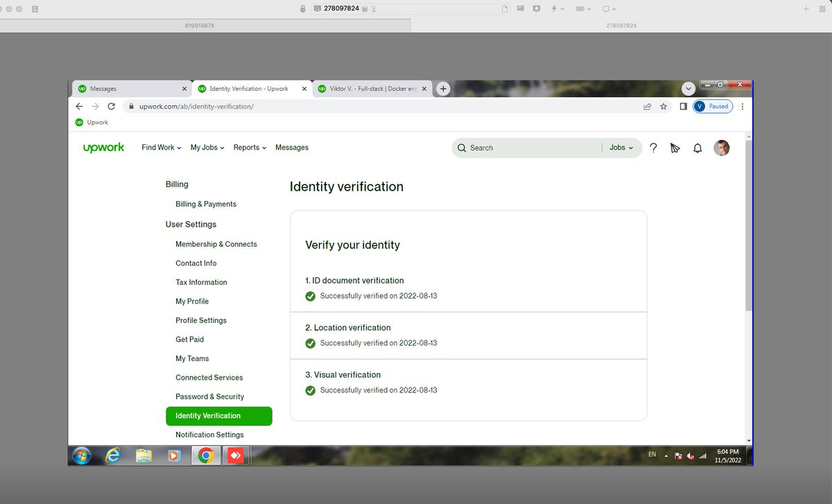The width and height of the screenshot is (832, 504).
Task: Open the Jobs search category dropdown
Action: [x=621, y=148]
